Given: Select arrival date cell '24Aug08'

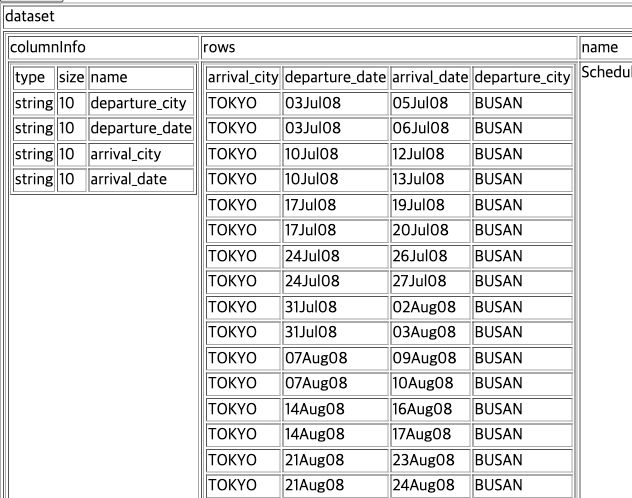Looking at the screenshot, I should (x=430, y=486).
